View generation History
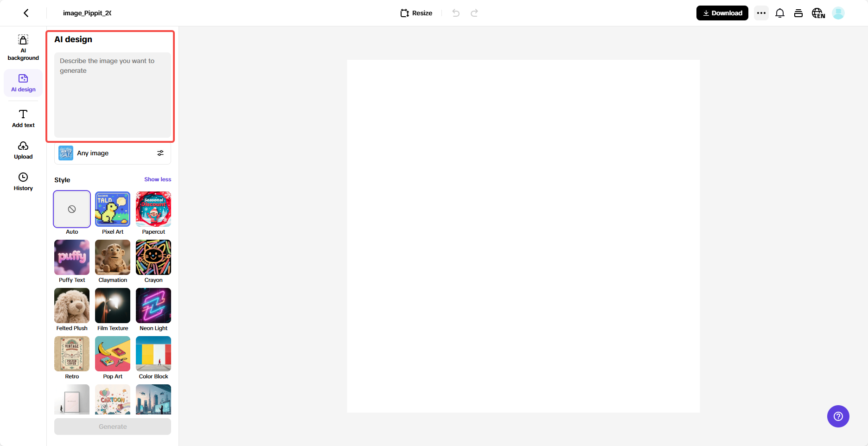The height and width of the screenshot is (446, 868). [23, 181]
